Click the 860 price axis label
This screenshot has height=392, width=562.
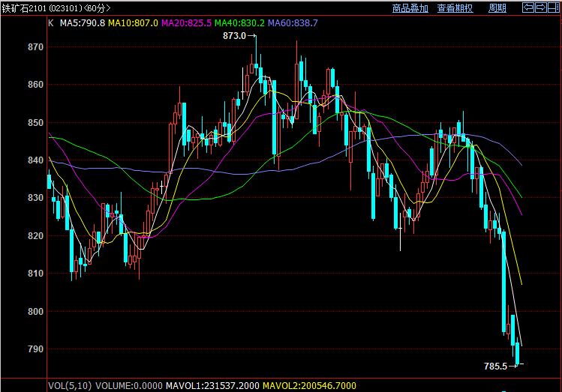[35, 85]
